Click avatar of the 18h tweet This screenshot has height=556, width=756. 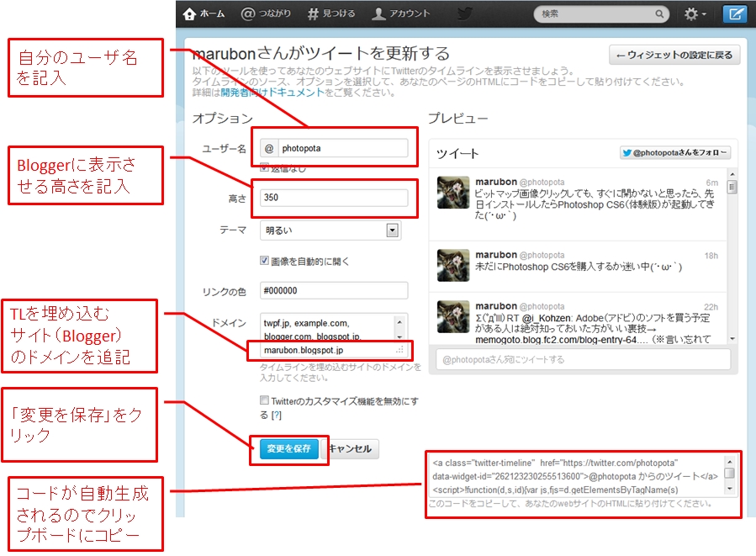click(452, 265)
